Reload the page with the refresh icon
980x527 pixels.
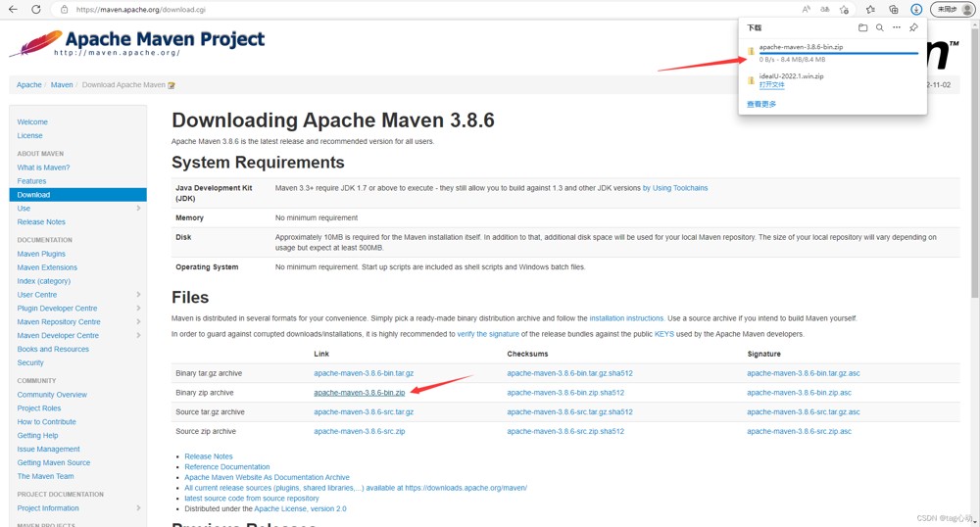coord(36,10)
